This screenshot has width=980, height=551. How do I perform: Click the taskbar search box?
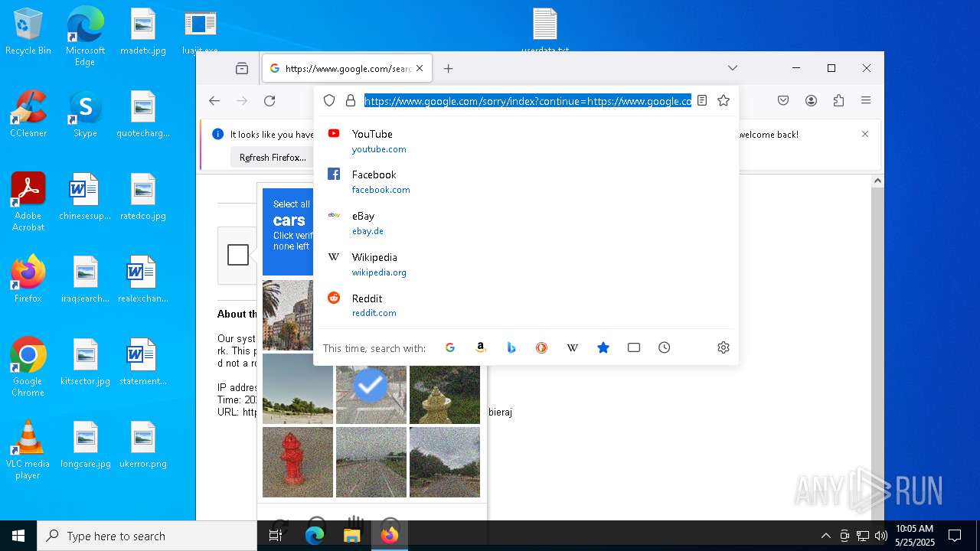[x=147, y=536]
